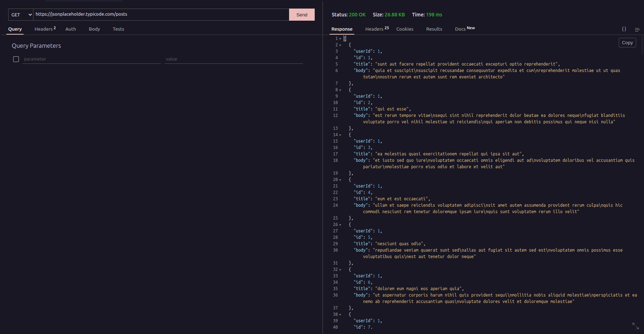The image size is (644, 334).
Task: Click the {} prettify response icon
Action: coord(624,29)
